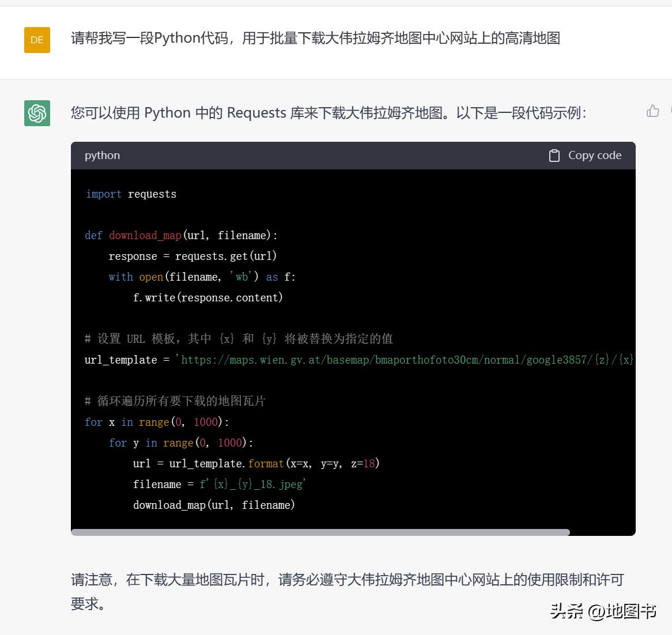Click the download_map function name in code
The width and height of the screenshot is (672, 635).
[145, 235]
